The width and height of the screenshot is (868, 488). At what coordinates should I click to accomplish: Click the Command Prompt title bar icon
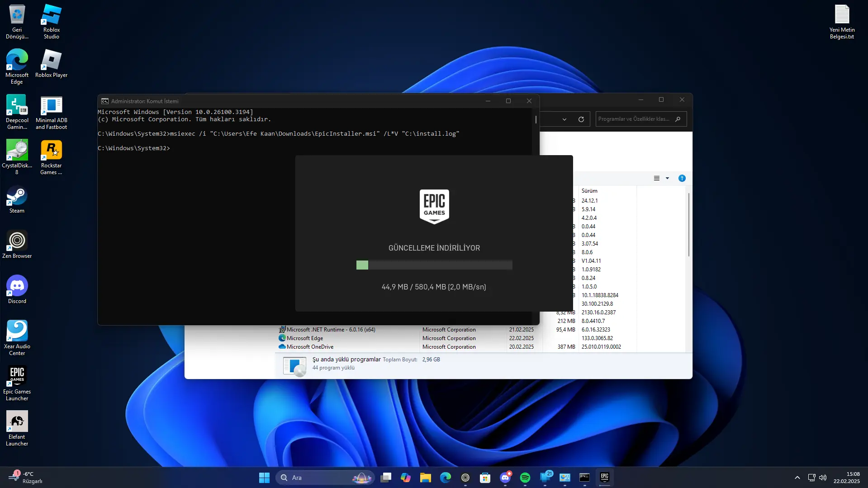pyautogui.click(x=105, y=101)
